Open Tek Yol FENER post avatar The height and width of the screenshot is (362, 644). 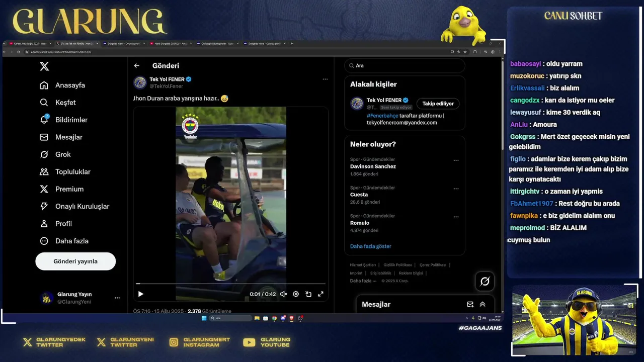pos(140,82)
